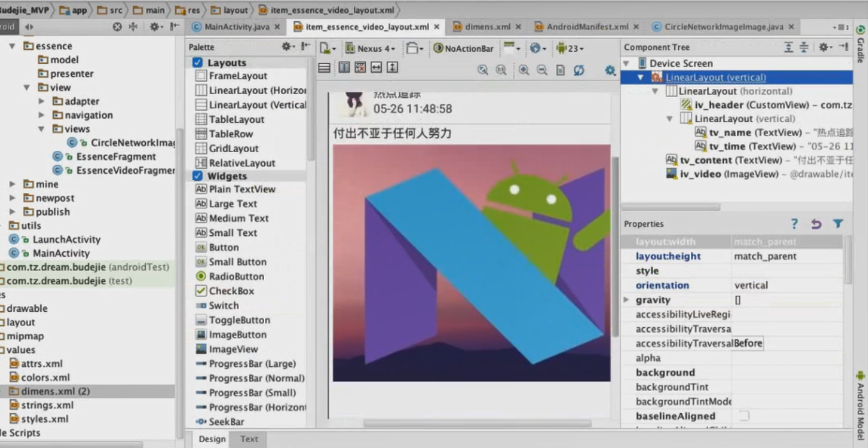Open the API level 23 dropdown
868x448 pixels.
coord(570,48)
